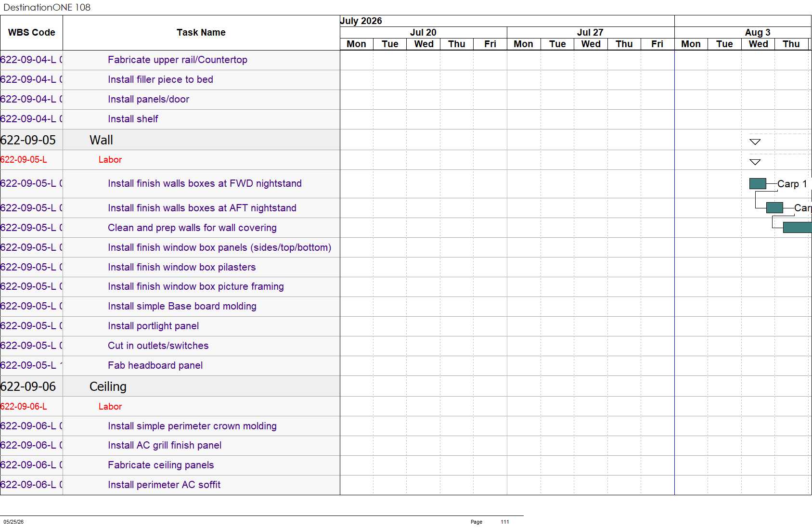Click the July 2026 month header

point(361,21)
